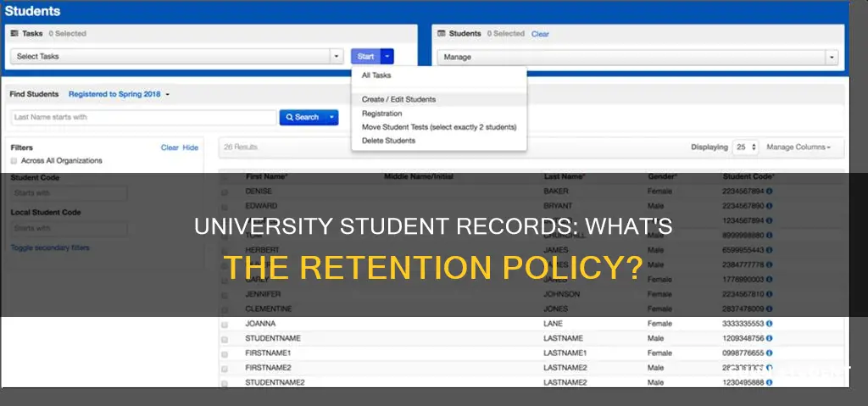Viewport: 868px width, 406px height.
Task: Select the checkbox for FIRSTNAME2 row
Action: pos(225,369)
